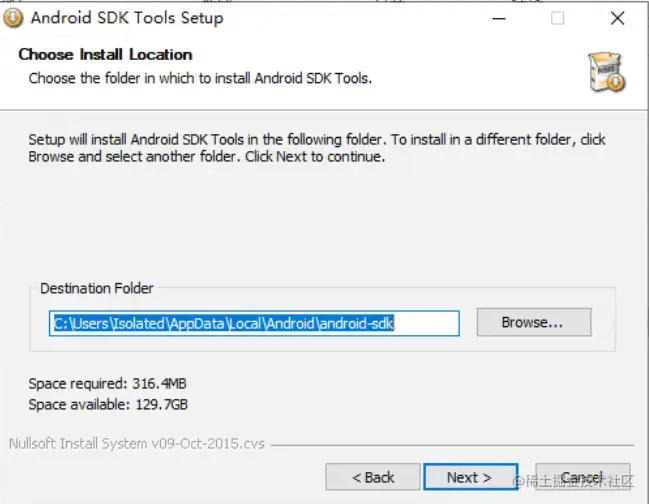Viewport: 649px width, 504px height.
Task: Click the Android SDK Tools Setup window title
Action: pyautogui.click(x=127, y=18)
